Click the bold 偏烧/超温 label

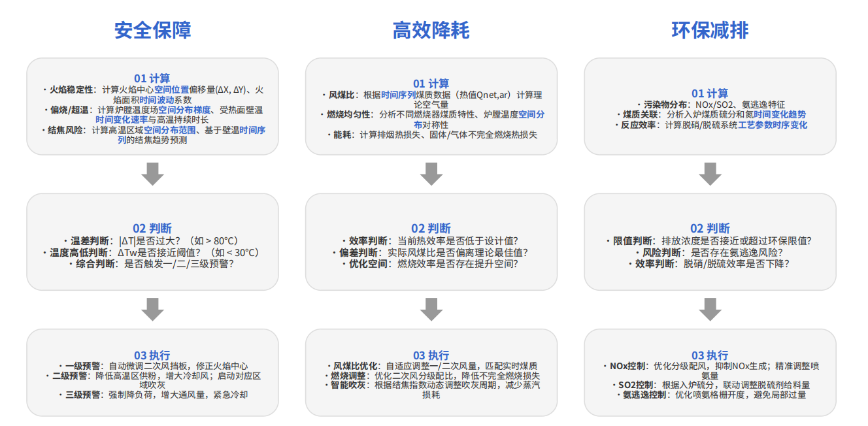click(x=70, y=110)
